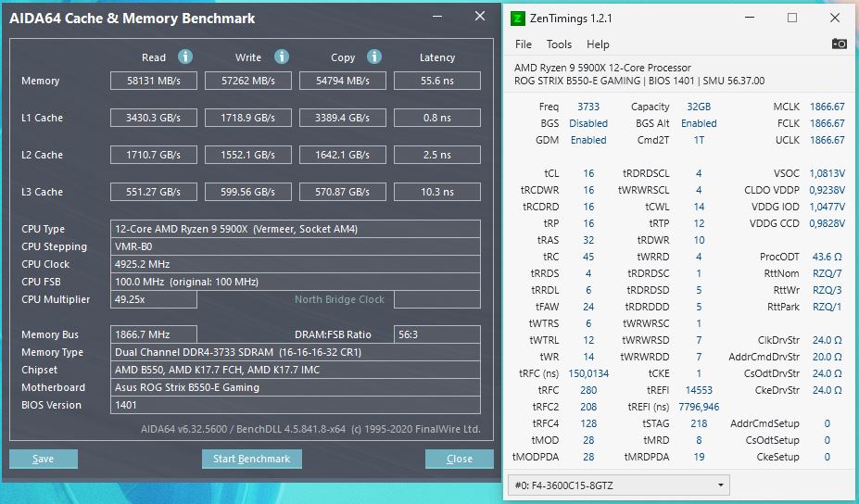
Task: Click the Chipset field AMD B550
Action: pos(296,370)
